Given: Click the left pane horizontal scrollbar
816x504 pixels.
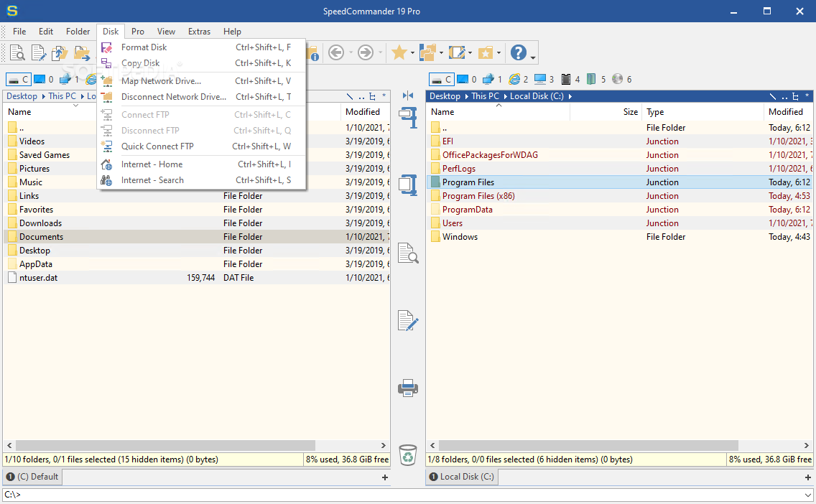Looking at the screenshot, I should tap(165, 446).
